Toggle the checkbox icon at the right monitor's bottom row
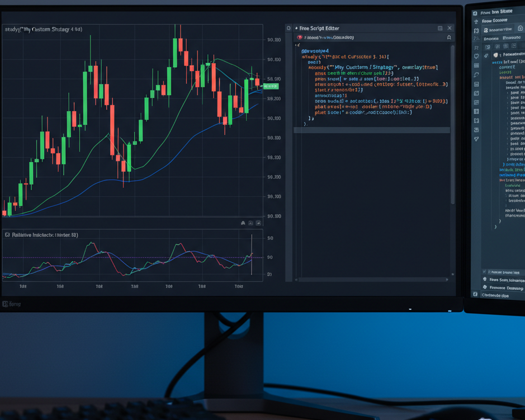Screen dimensions: 525x420 coord(475,295)
